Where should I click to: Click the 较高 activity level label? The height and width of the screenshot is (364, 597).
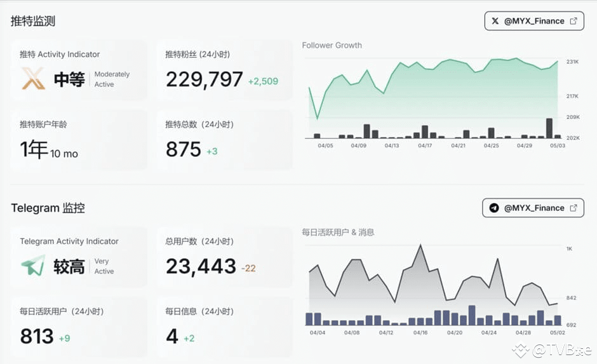click(69, 267)
